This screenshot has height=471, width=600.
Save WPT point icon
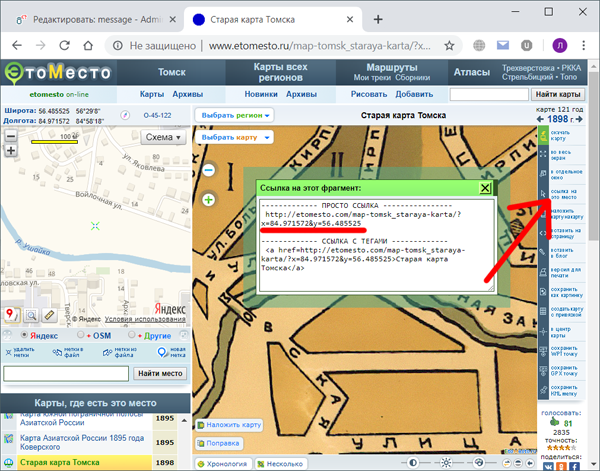(x=543, y=351)
